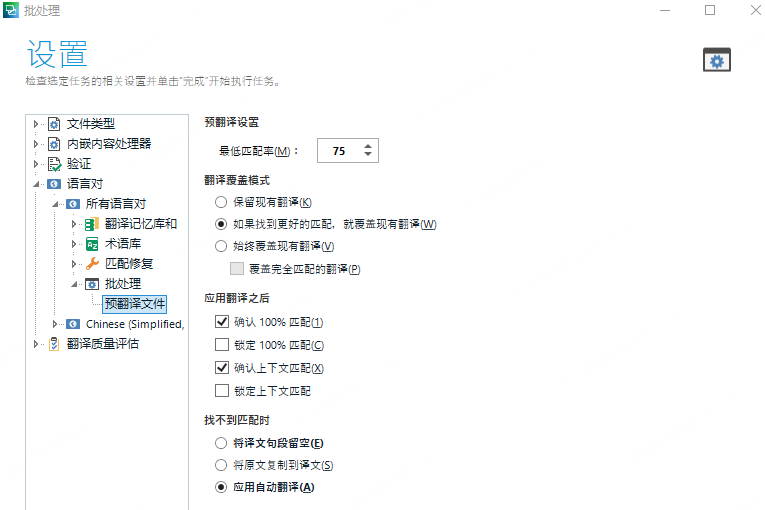
Task: Select Chinese (Simplified, tree label
Action: (135, 324)
